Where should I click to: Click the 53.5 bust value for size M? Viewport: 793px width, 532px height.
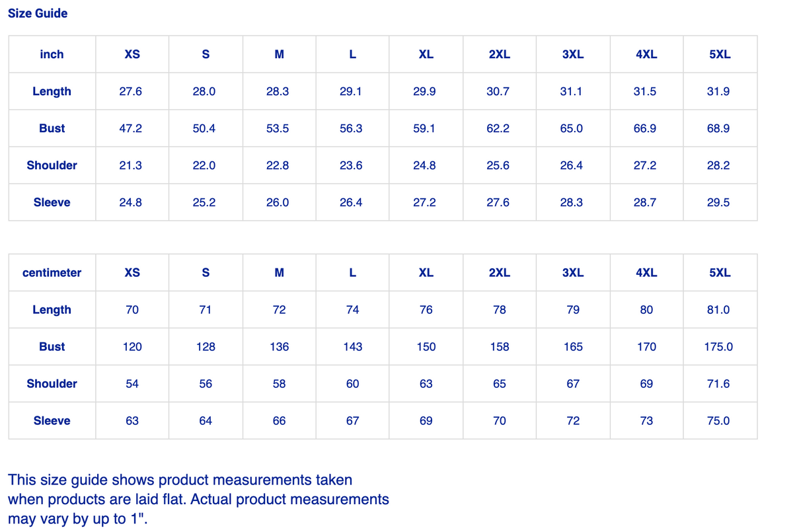(x=278, y=128)
